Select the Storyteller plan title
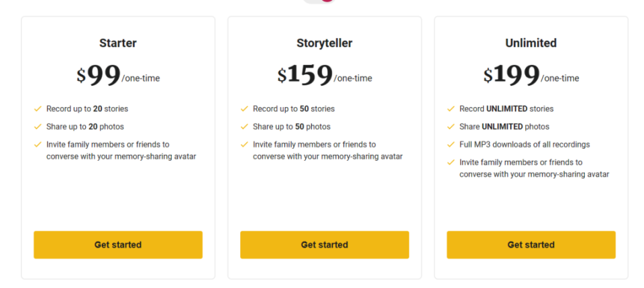 tap(325, 43)
